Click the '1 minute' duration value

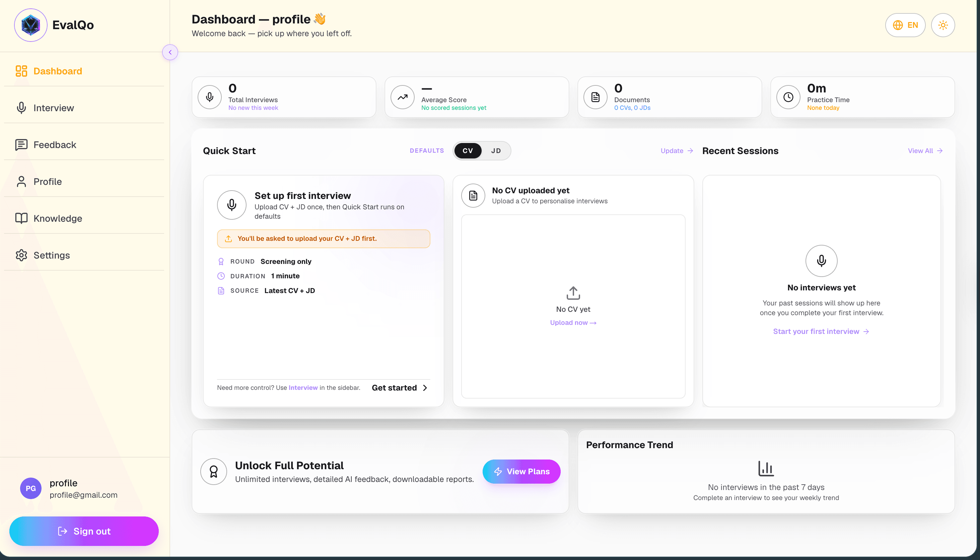(285, 276)
